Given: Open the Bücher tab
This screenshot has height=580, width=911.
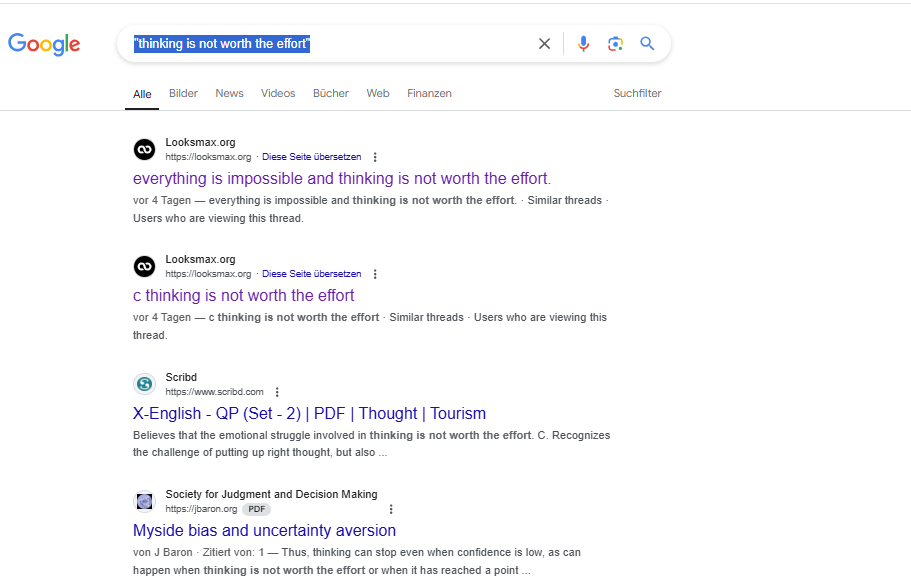Looking at the screenshot, I should pos(331,94).
